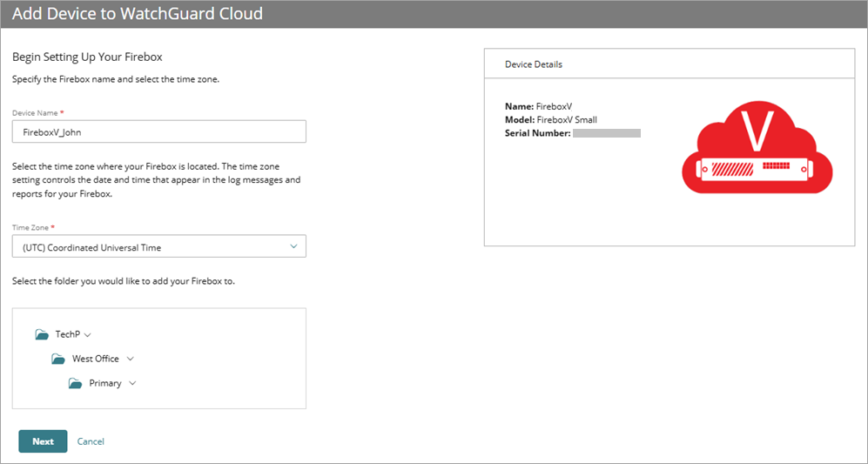The width and height of the screenshot is (868, 464).
Task: Click the red FireboxV cloud image
Action: coord(757,147)
